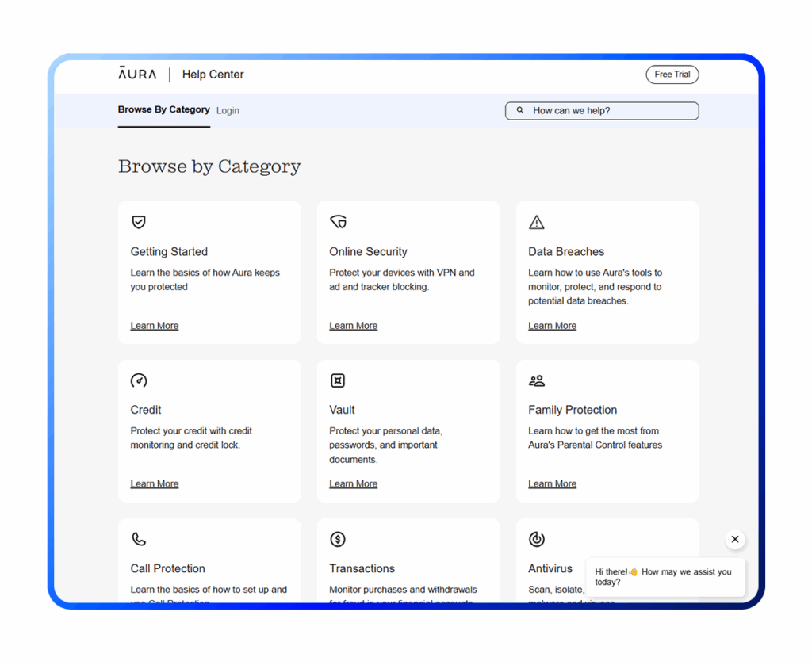Click the Aura logo in header
This screenshot has height=665, width=812.
coord(138,75)
